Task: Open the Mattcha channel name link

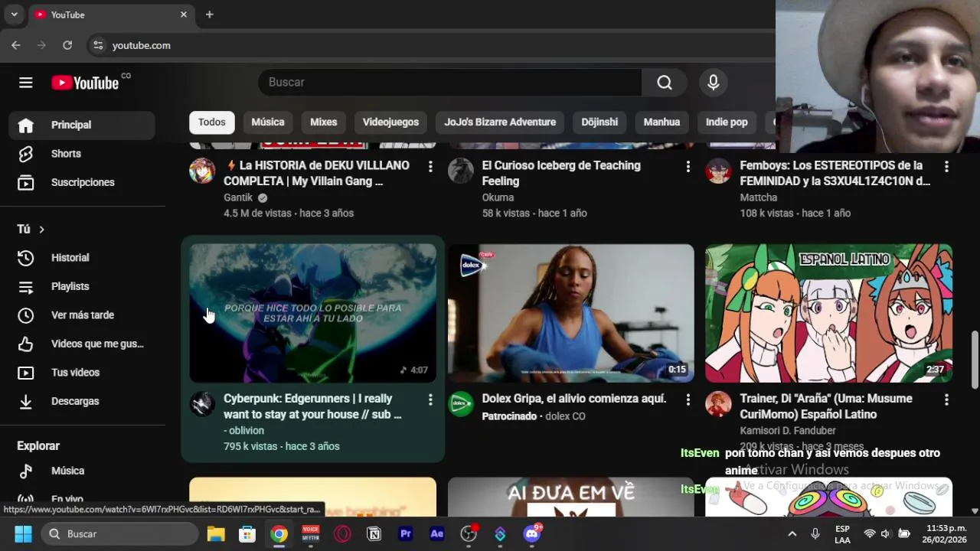Action: 759,197
